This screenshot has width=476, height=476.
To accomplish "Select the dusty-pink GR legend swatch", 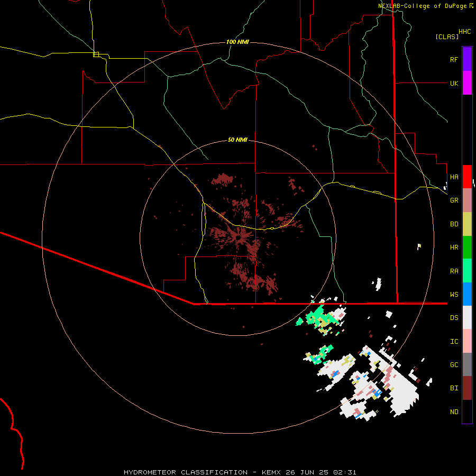I will pyautogui.click(x=467, y=200).
